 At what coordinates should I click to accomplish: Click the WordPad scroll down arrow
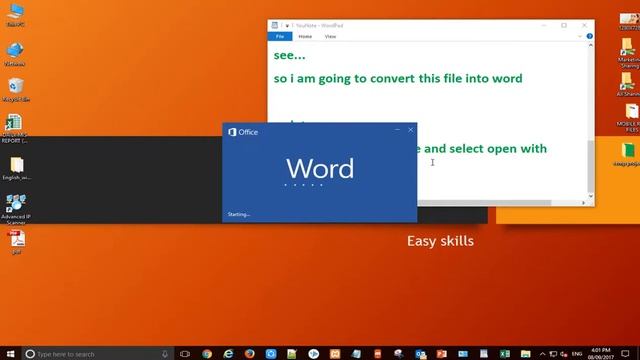point(590,196)
